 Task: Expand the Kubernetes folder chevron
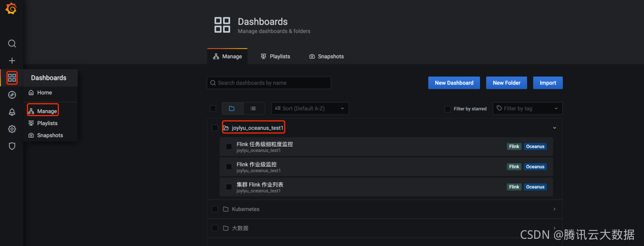click(x=555, y=209)
